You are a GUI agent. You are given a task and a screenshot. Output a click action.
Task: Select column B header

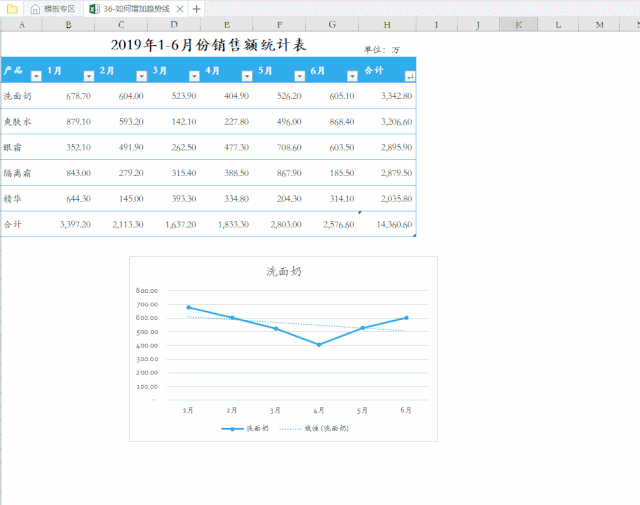69,25
